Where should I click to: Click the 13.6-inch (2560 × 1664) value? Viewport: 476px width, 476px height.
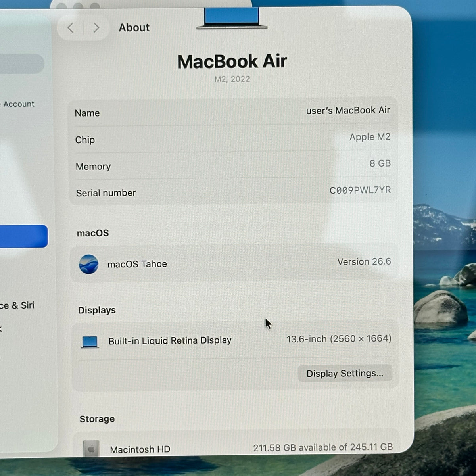(339, 339)
